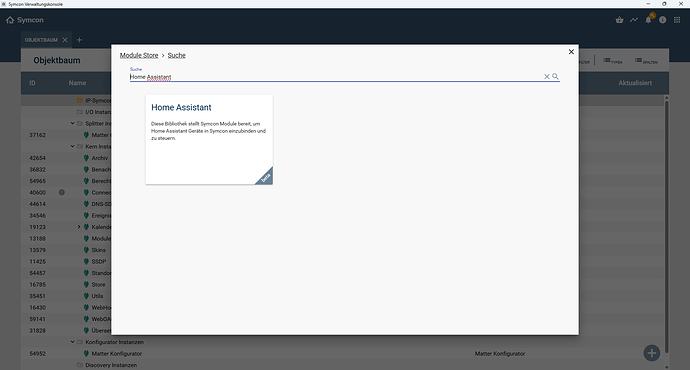Viewport: 690px width, 370px height.
Task: Click the Skins instance icon
Action: 86,250
